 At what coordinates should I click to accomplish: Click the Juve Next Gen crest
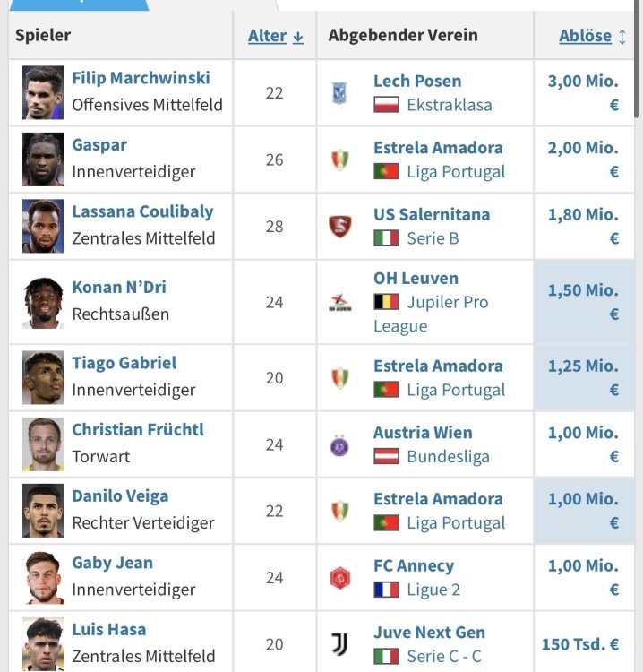[x=339, y=644]
